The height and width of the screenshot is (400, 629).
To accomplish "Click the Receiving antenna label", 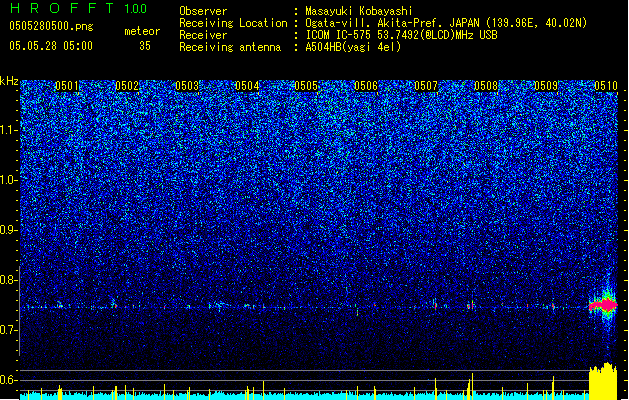I will [x=230, y=47].
